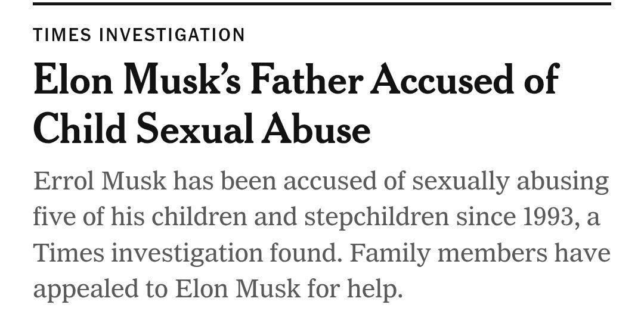The image size is (644, 317).
Task: Click the word "Abuse" in the headline
Action: 316,128
